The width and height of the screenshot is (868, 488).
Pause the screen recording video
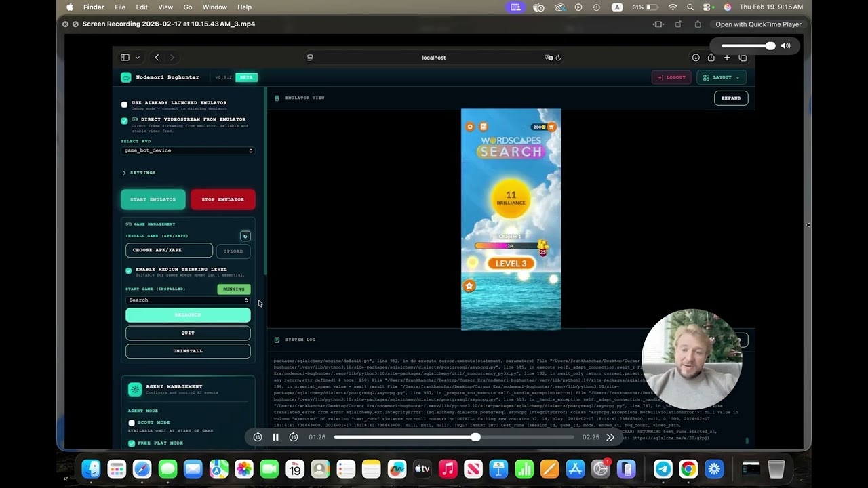click(275, 437)
